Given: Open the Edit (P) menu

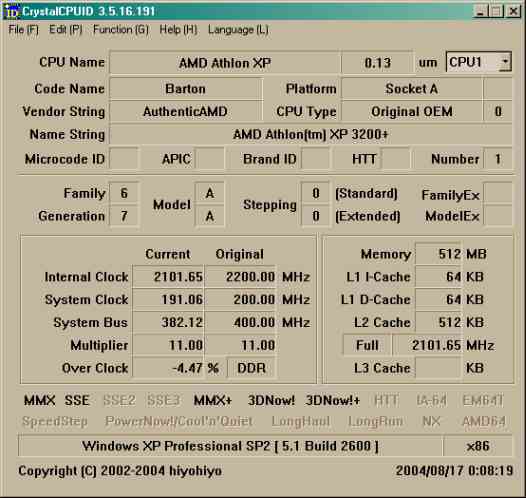Looking at the screenshot, I should pos(65,30).
